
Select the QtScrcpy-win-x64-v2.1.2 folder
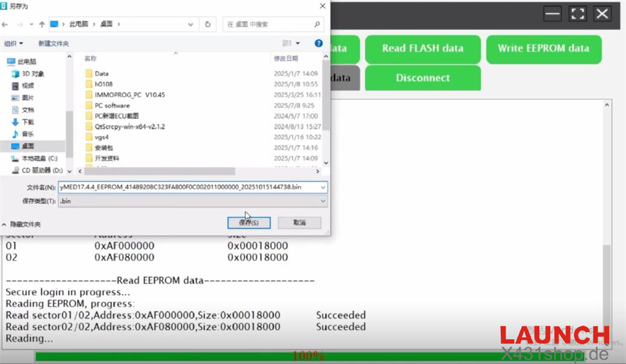click(x=129, y=126)
